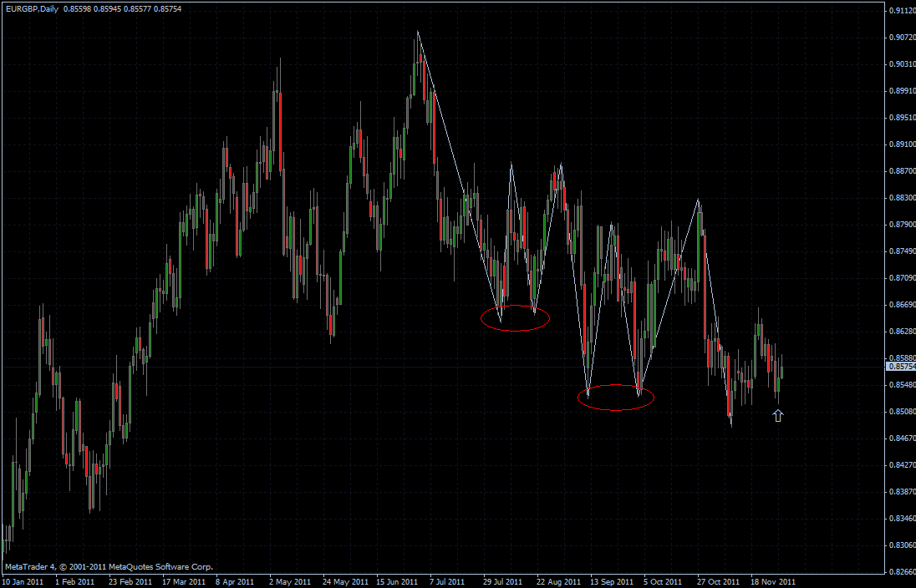Select the 0.86280 price scale label

pos(903,331)
